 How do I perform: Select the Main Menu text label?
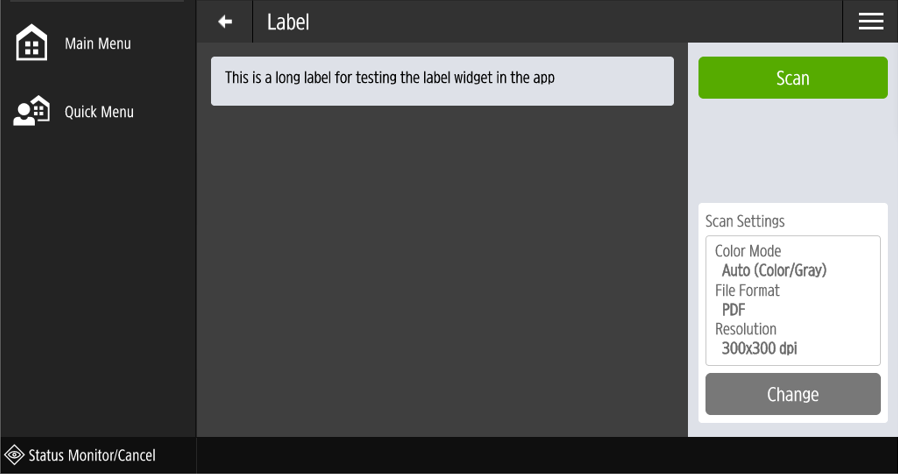(x=98, y=44)
